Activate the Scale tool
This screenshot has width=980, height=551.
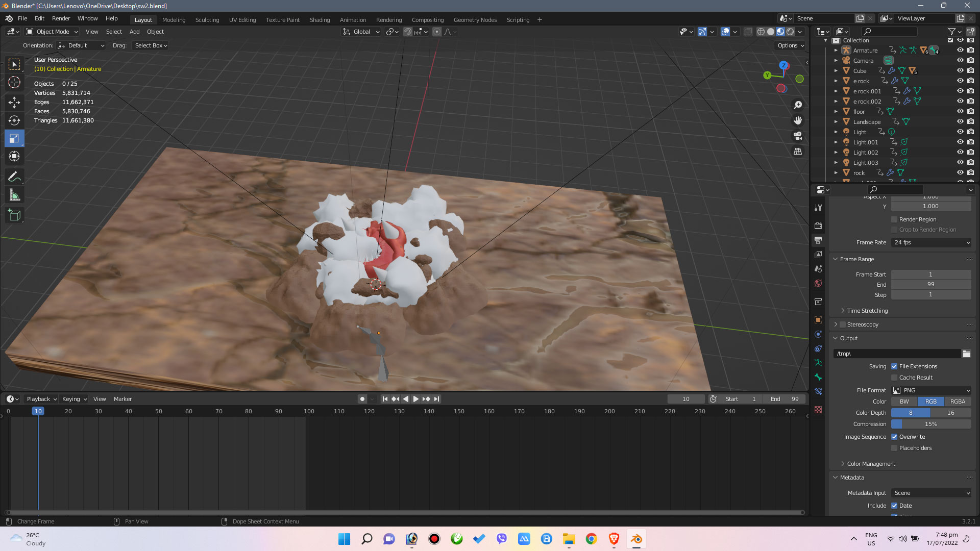14,138
